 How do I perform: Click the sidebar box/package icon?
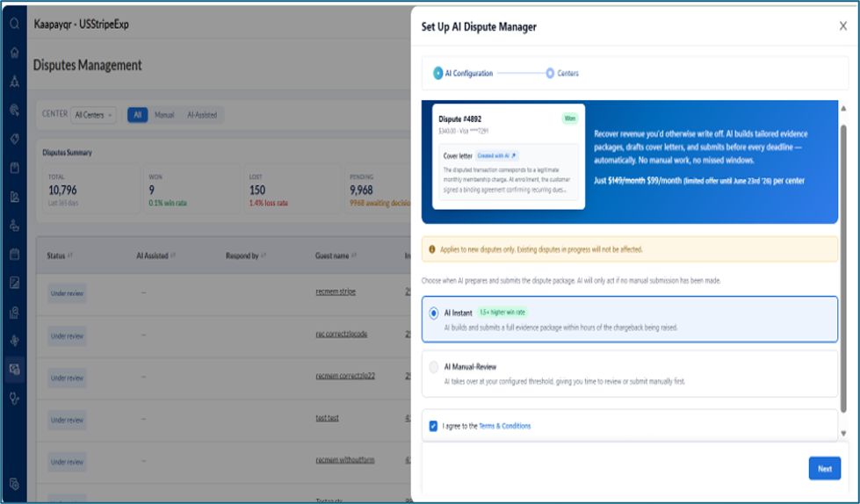[14, 168]
